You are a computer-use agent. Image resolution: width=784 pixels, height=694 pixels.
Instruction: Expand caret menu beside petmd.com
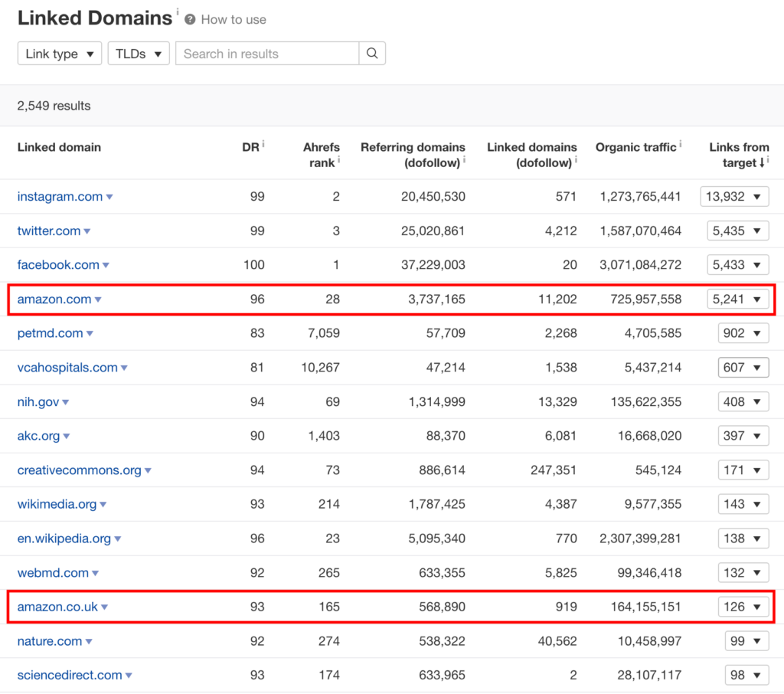point(90,334)
